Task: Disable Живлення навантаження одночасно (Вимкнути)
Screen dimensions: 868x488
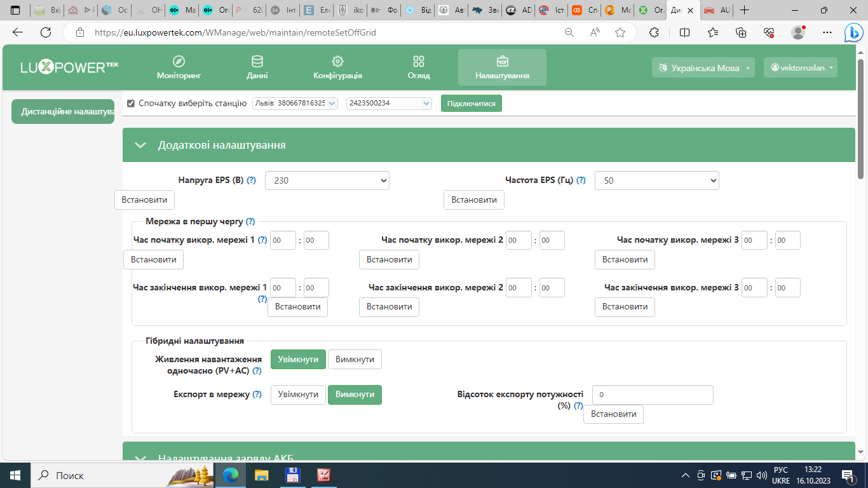Action: (355, 359)
